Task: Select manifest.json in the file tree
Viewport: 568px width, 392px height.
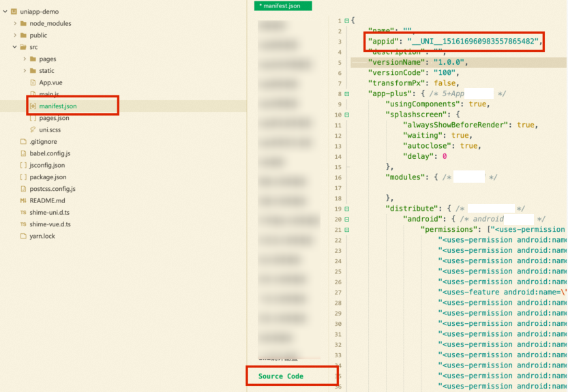Action: coord(58,106)
